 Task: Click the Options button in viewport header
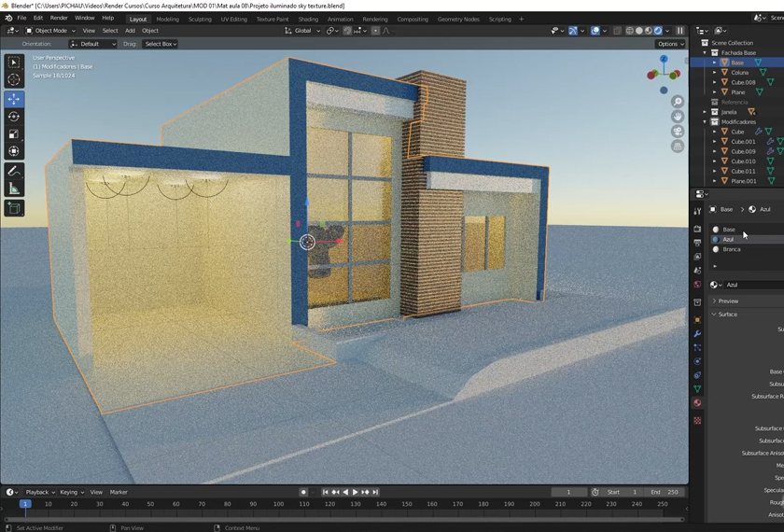point(670,44)
